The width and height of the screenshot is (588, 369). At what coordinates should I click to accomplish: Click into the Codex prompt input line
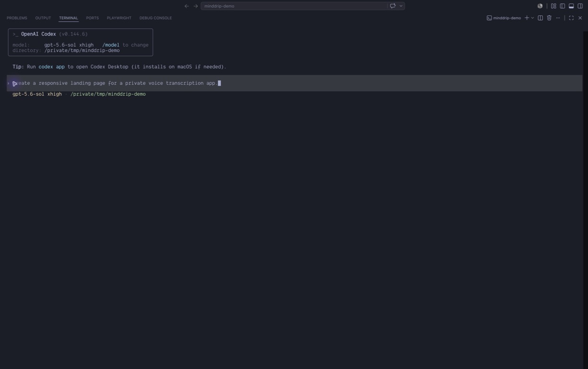coord(295,83)
